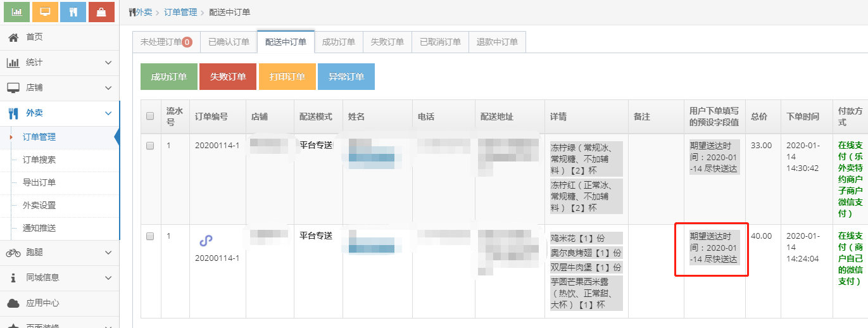Screen dimensions: 868x328
Task: Click the green 成功订单 button
Action: (168, 77)
